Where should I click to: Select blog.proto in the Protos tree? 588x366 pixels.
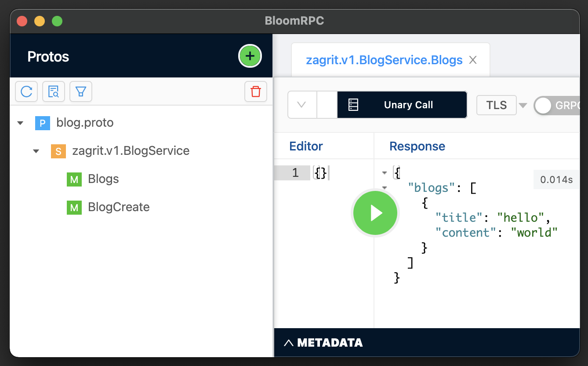click(x=85, y=122)
